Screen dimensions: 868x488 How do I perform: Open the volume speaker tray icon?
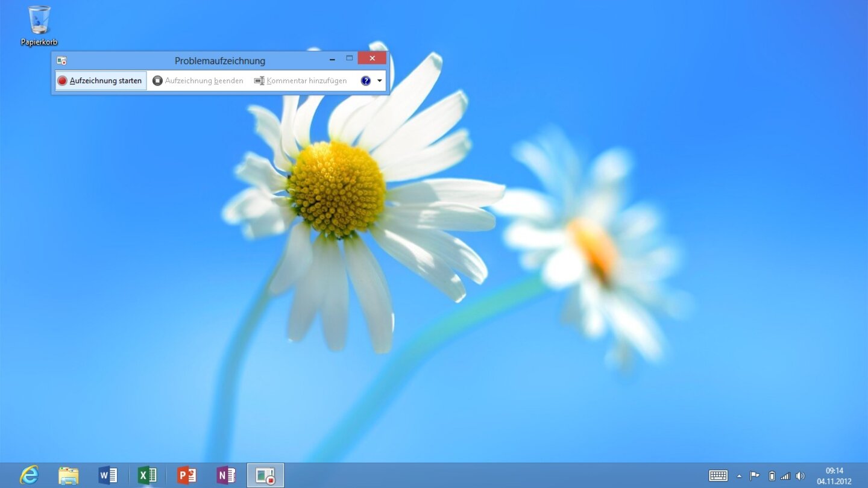800,476
